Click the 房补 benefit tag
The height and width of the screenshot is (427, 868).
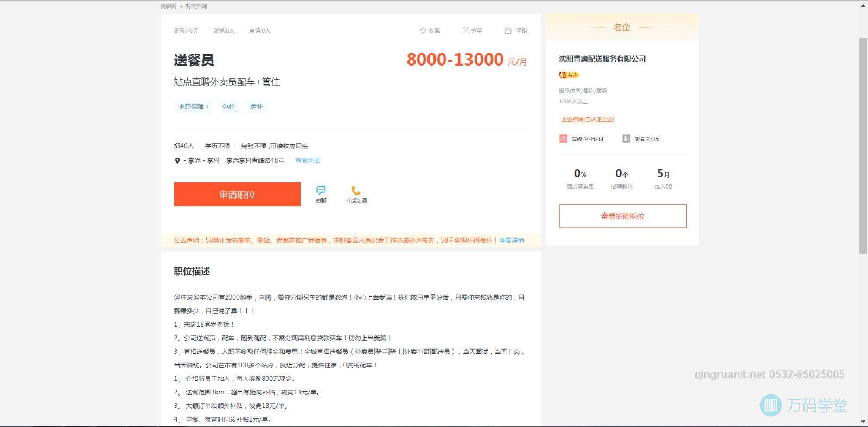point(257,107)
